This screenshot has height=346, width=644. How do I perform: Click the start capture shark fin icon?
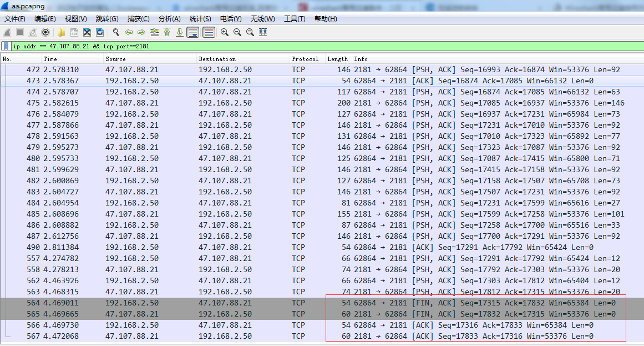coord(7,32)
